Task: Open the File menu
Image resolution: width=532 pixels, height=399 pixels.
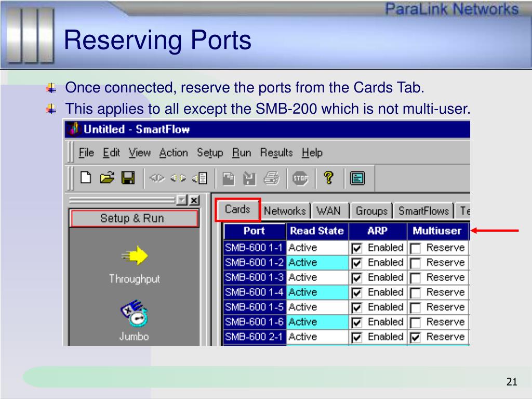Action: pos(86,153)
